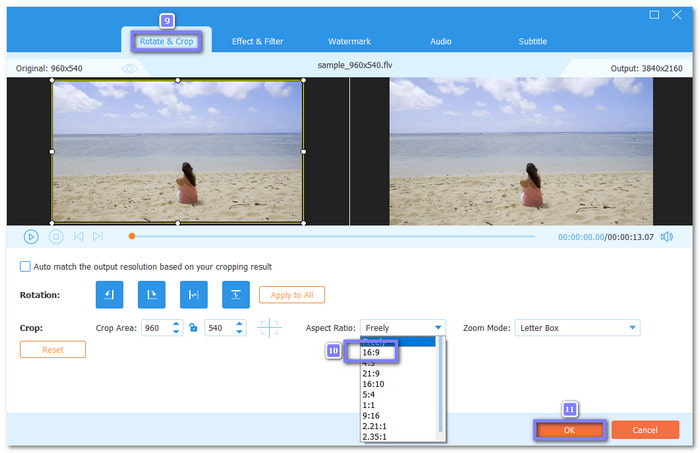
Task: Play the video preview
Action: pos(31,237)
